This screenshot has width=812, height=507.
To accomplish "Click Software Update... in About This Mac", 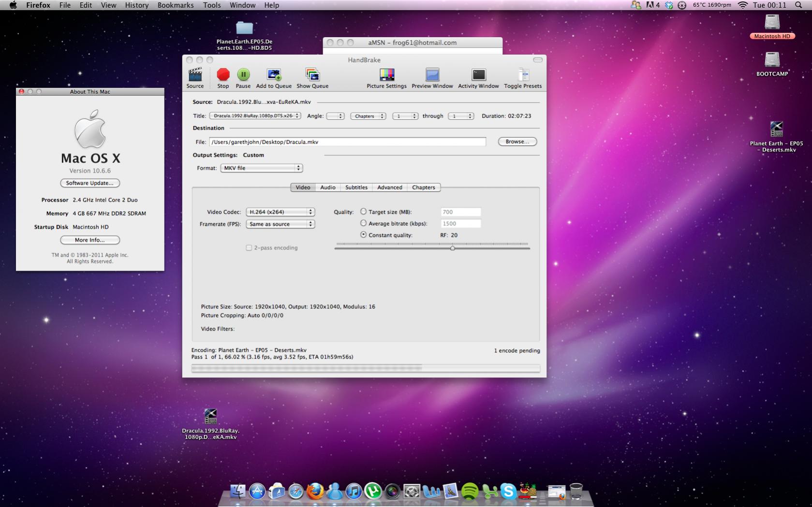I will tap(90, 183).
